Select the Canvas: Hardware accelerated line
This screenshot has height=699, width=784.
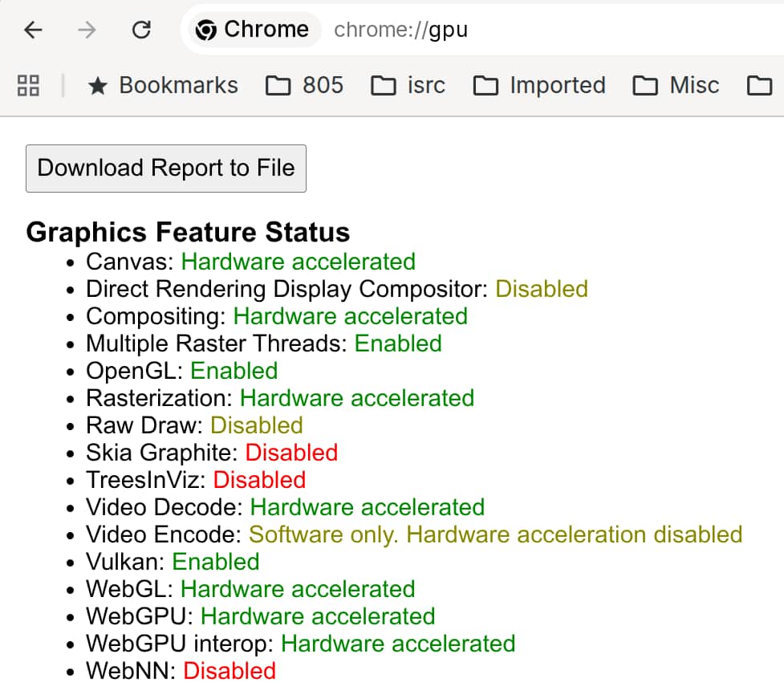250,262
